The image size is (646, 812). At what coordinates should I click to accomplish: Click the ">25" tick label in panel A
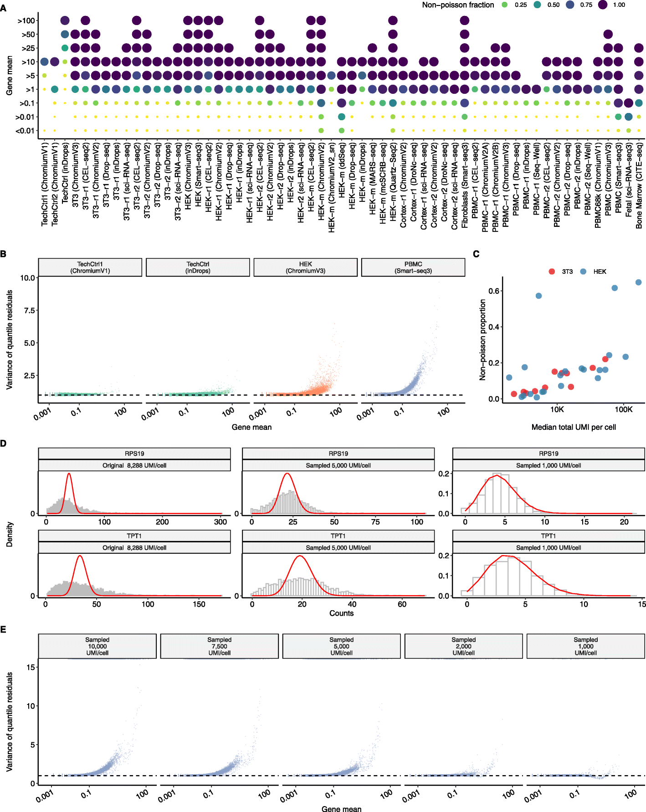point(28,48)
